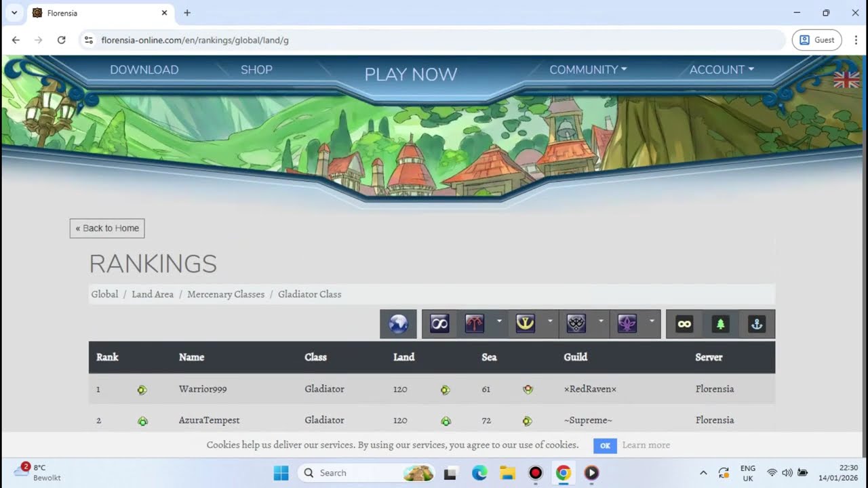Open a new browser tab
The image size is (868, 488).
point(187,13)
